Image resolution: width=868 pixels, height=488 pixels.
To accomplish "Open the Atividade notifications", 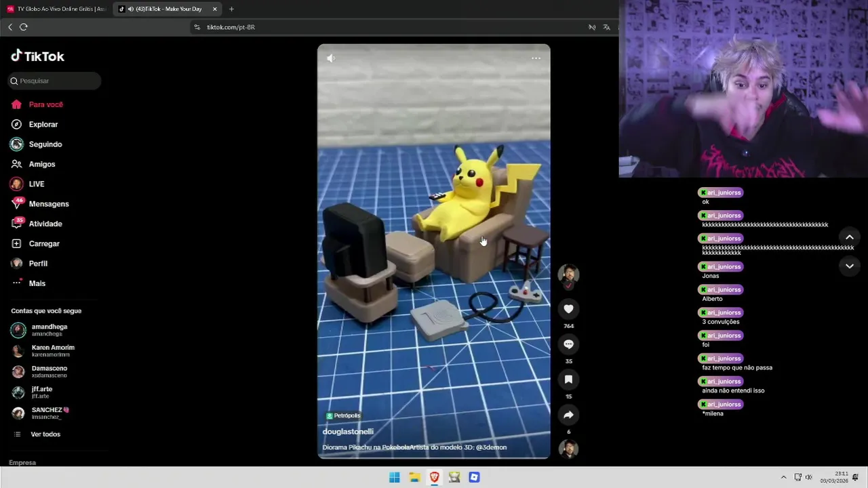I will [x=45, y=224].
